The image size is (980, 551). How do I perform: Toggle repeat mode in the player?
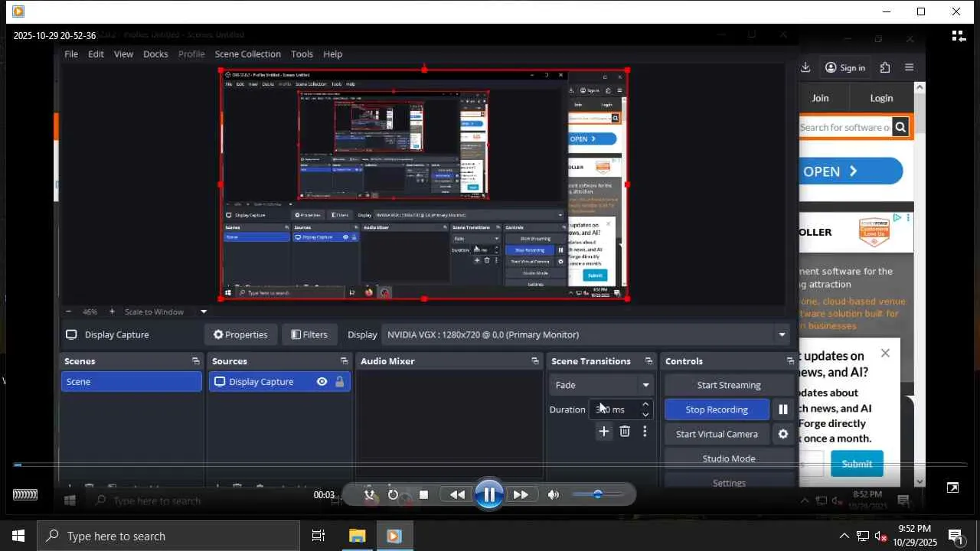(394, 495)
